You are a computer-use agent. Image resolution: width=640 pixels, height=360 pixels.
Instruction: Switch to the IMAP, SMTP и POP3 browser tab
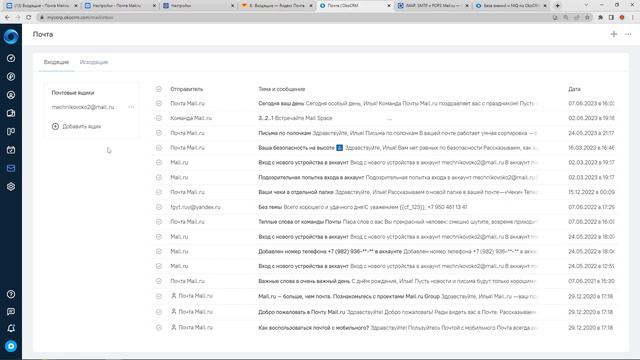432,6
